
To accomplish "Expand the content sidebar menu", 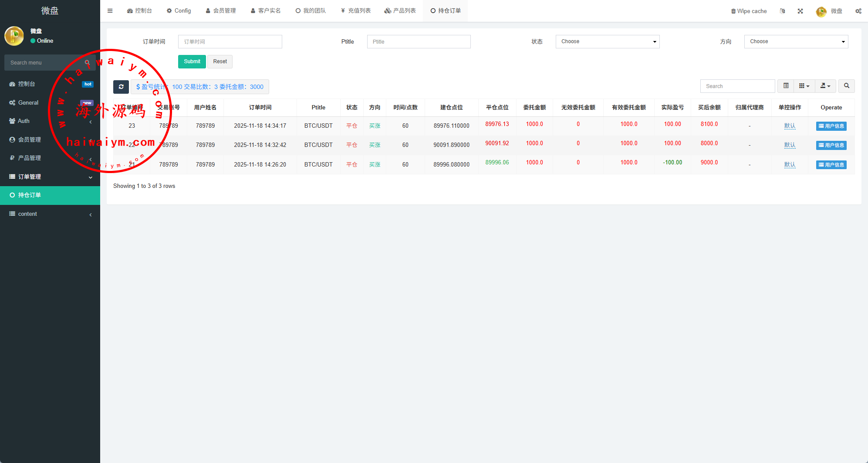I will 50,214.
